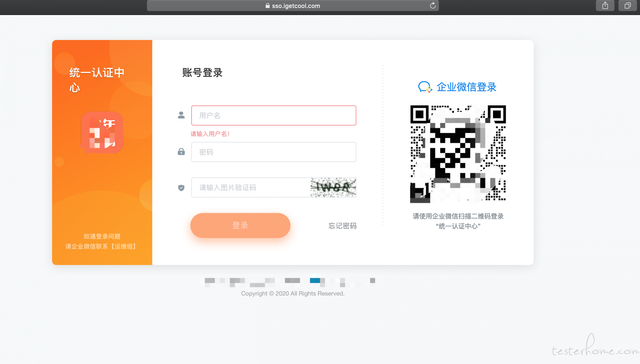
Task: Refresh the captcha image
Action: [x=333, y=187]
